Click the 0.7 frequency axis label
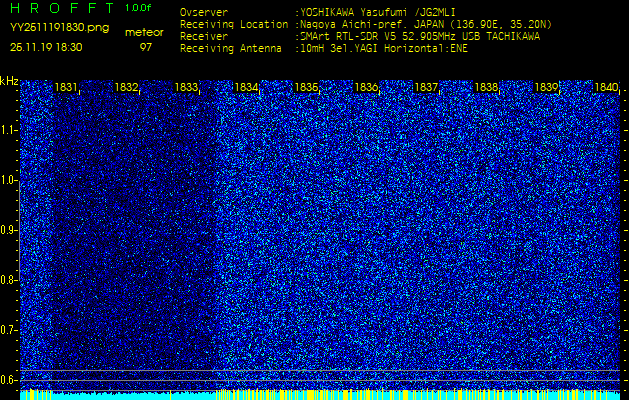The image size is (629, 400). click(x=7, y=330)
